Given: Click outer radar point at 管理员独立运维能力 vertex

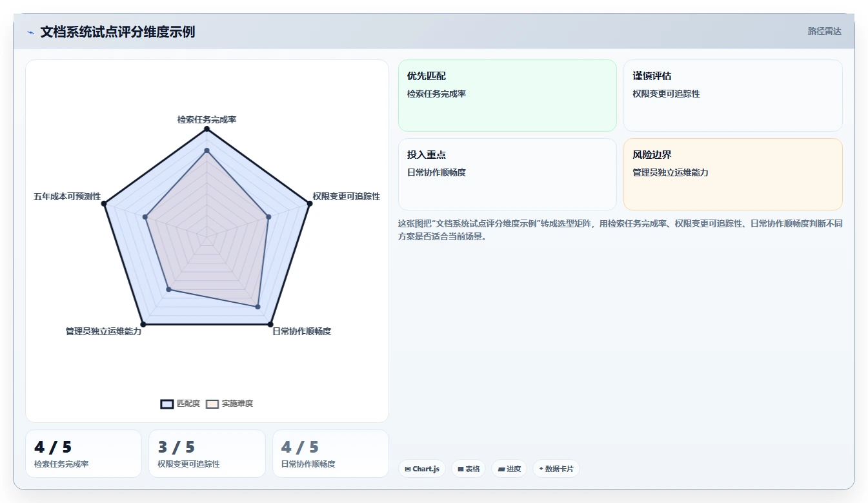Looking at the screenshot, I should pos(143,324).
